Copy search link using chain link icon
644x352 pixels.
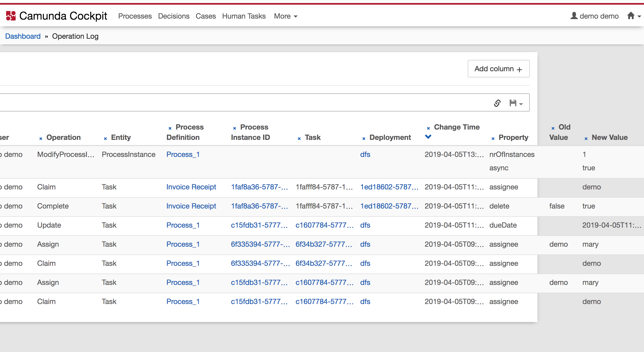[x=497, y=103]
